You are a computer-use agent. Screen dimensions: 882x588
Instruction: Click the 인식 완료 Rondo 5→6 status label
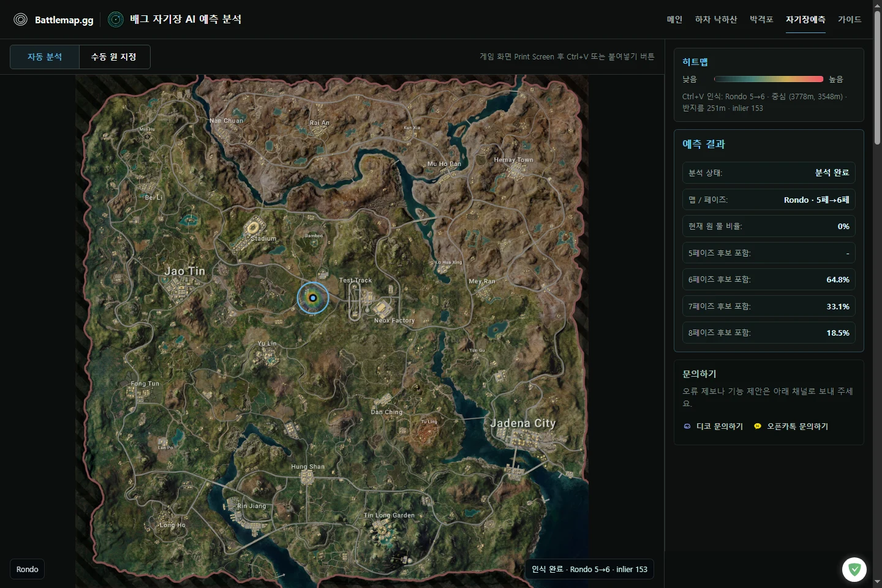(x=589, y=570)
